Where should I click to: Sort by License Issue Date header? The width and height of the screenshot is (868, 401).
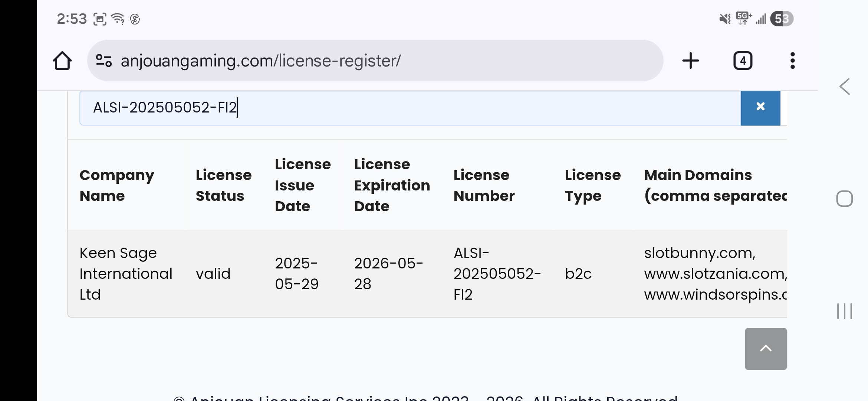coord(302,185)
